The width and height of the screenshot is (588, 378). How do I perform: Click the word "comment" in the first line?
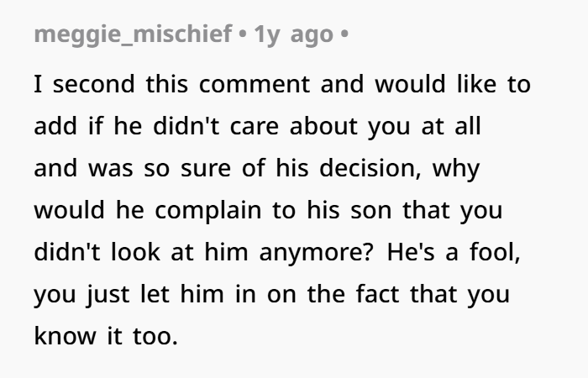255,84
